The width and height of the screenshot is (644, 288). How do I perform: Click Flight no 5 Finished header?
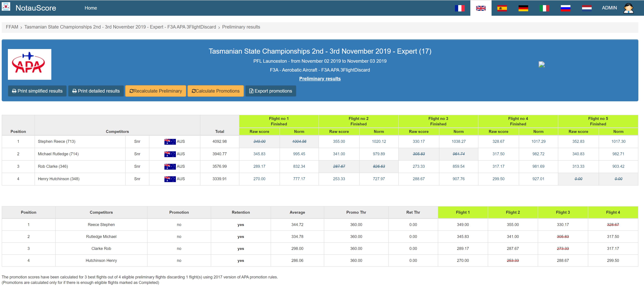[598, 121]
